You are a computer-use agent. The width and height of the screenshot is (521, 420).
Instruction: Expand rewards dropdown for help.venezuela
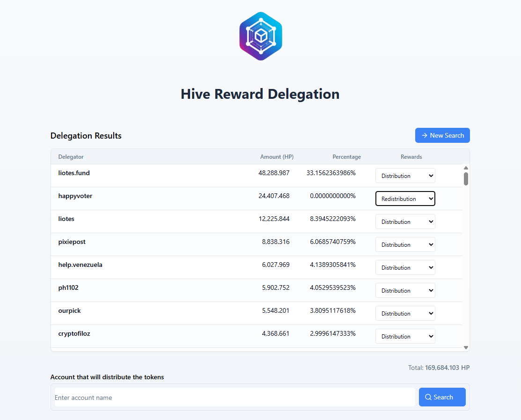click(x=405, y=268)
